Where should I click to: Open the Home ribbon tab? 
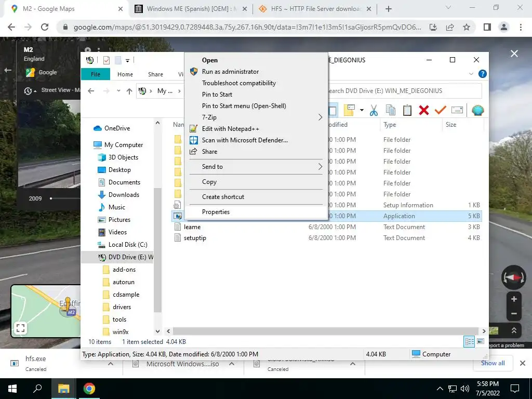click(125, 74)
